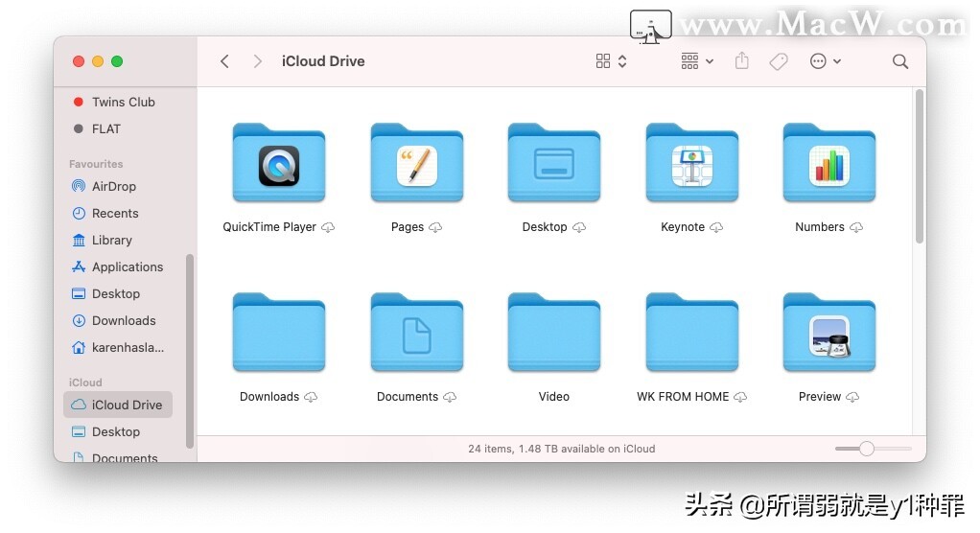Select the WK FROM HOME folder
The height and width of the screenshot is (533, 980).
[692, 333]
